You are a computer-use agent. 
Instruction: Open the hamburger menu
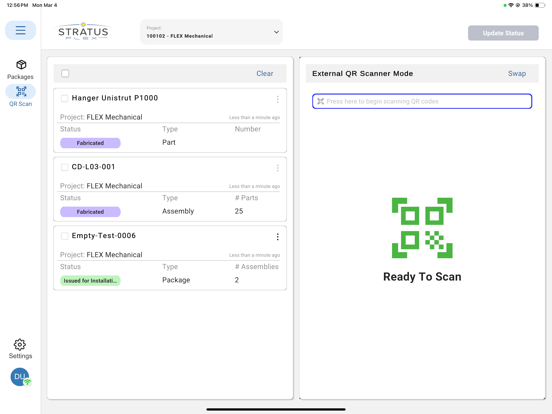click(x=20, y=30)
